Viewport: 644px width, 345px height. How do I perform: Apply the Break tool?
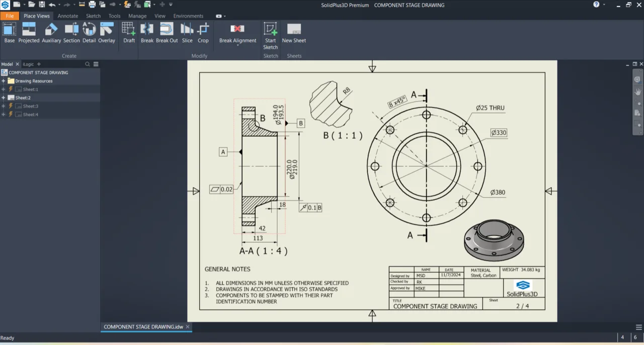pyautogui.click(x=147, y=33)
